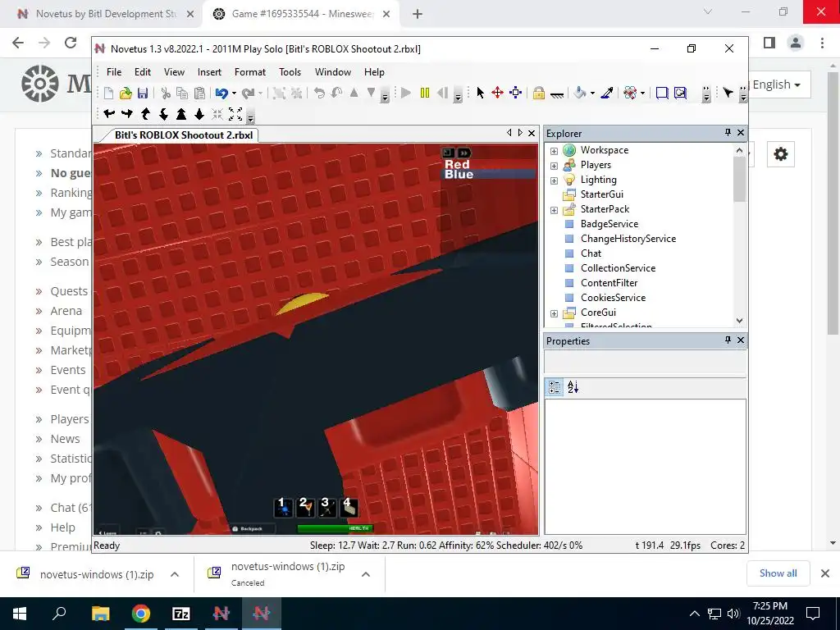Open the 7-Zip app in the taskbar
Image resolution: width=840 pixels, height=630 pixels.
pos(181,614)
